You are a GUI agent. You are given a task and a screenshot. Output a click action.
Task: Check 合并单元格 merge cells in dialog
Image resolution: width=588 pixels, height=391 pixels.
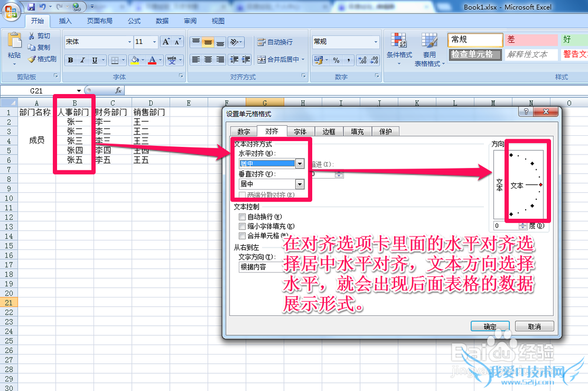pyautogui.click(x=242, y=236)
